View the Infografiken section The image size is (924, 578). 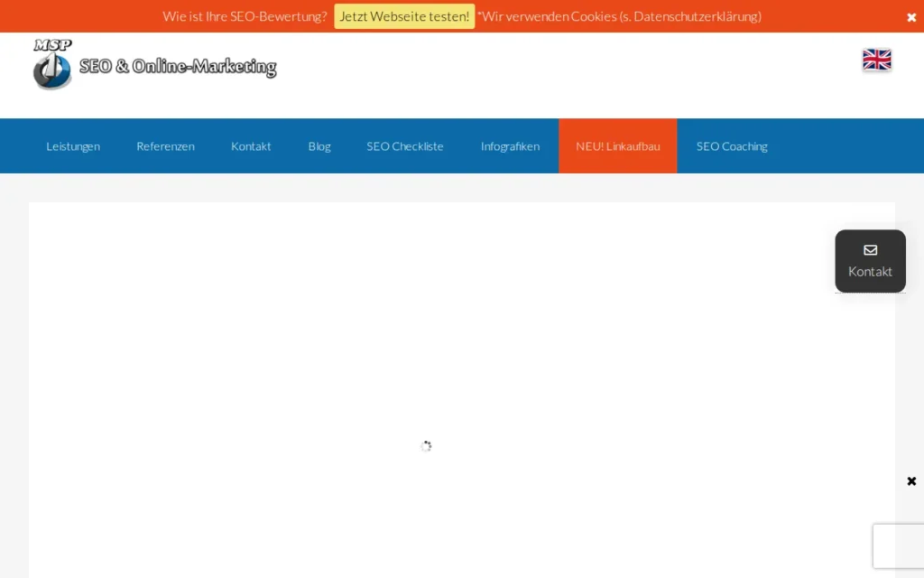[x=510, y=146]
